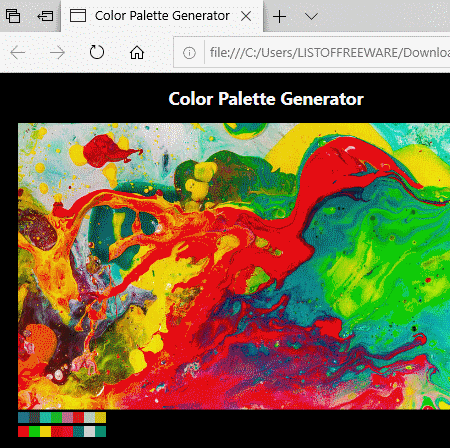This screenshot has height=448, width=450.
Task: Show site information icon in address bar
Action: (x=189, y=53)
